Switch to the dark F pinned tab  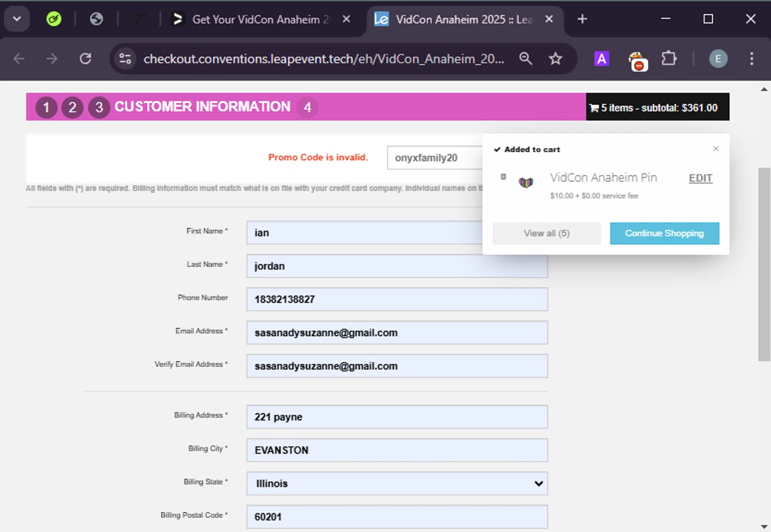coord(138,19)
